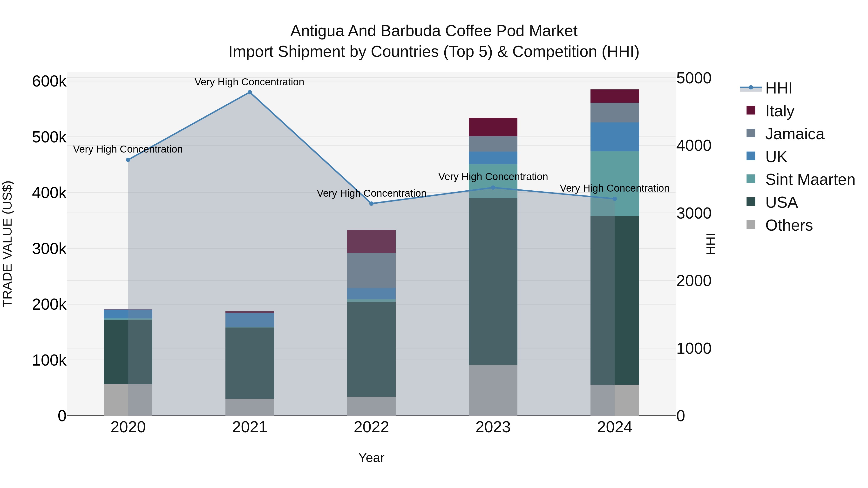Screen dimensions: 868x488
Task: Click HHI data point for 2021
Action: click(x=250, y=92)
